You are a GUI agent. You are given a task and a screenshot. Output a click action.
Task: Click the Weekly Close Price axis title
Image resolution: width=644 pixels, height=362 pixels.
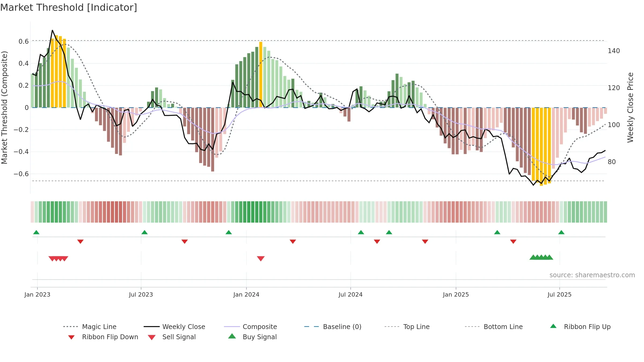click(630, 108)
